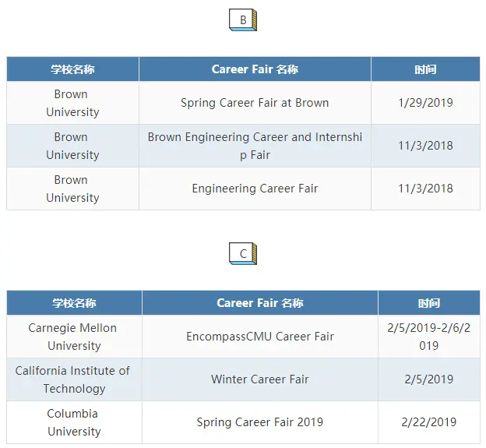Select the 学校名称 header in table C
This screenshot has width=486, height=448.
pyautogui.click(x=75, y=303)
